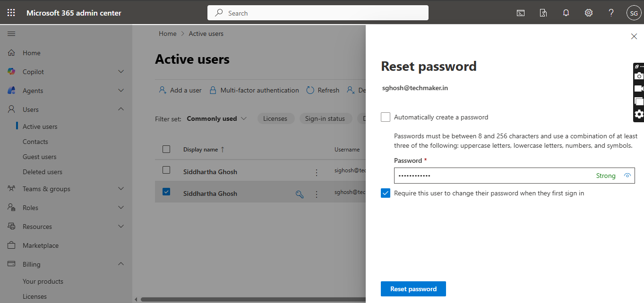644x303 pixels.
Task: Collapse navigation with the hamburger icon
Action: (11, 34)
